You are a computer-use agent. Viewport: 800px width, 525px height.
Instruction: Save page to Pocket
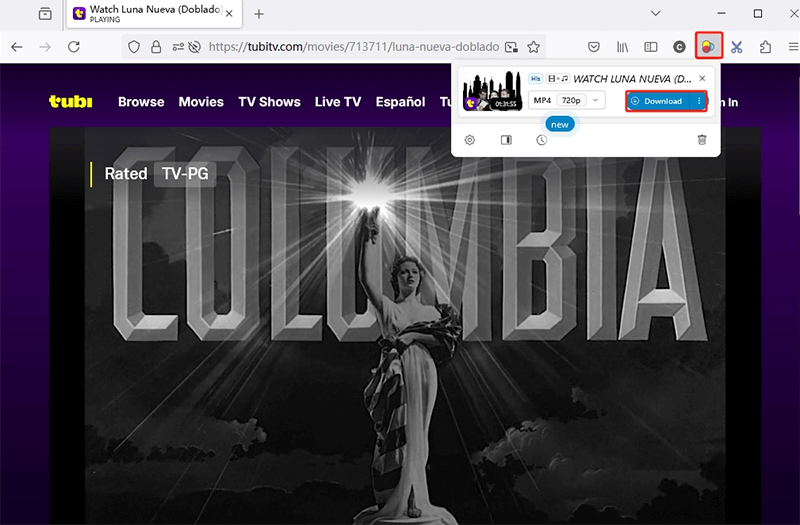[593, 47]
